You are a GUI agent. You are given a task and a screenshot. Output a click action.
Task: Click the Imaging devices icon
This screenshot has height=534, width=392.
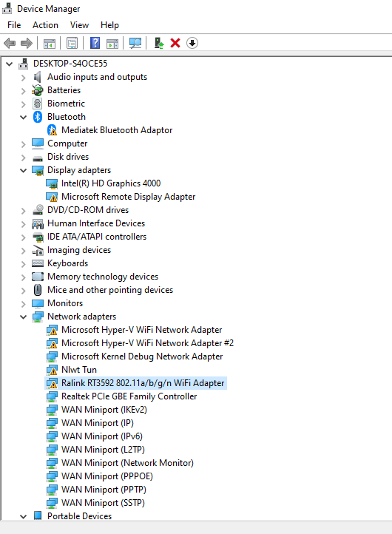tap(38, 250)
